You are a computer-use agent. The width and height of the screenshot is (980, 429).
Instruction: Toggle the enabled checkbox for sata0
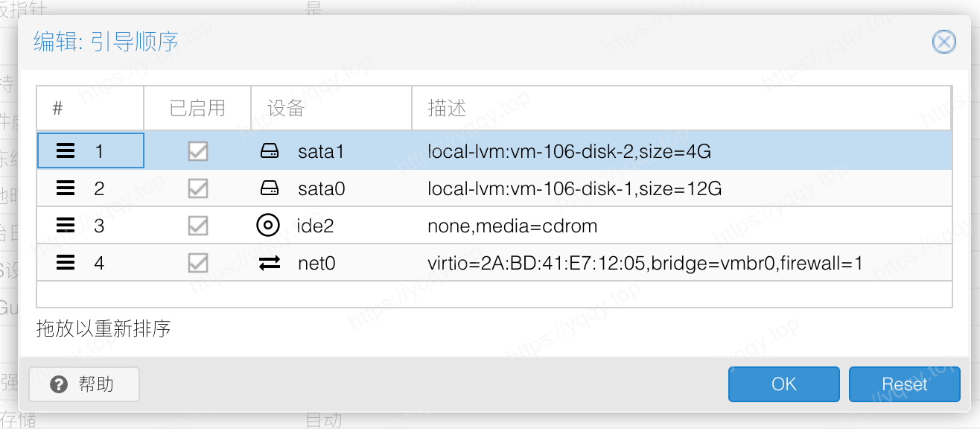[x=197, y=189]
